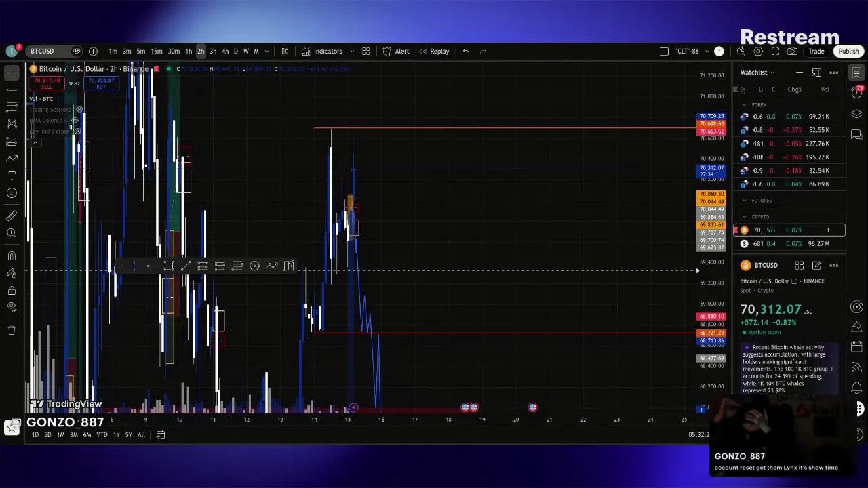This screenshot has height=488, width=868.
Task: Click the Publish button
Action: pos(848,52)
